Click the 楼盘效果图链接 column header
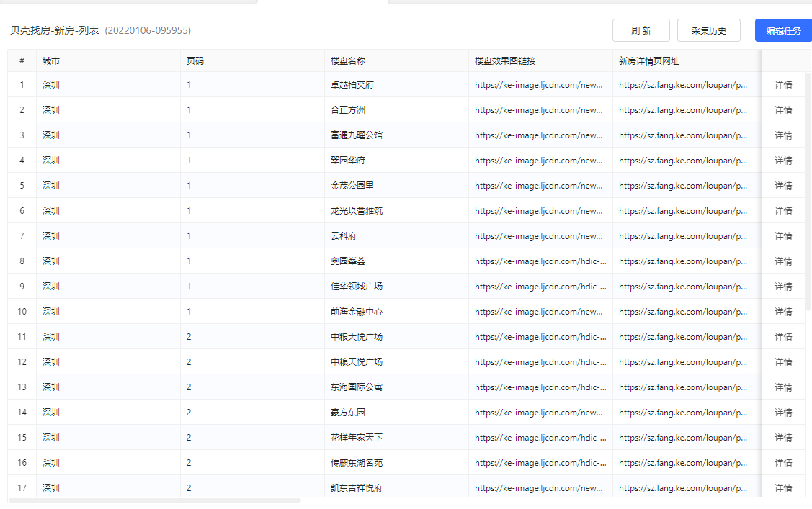812x509 pixels. coord(540,60)
